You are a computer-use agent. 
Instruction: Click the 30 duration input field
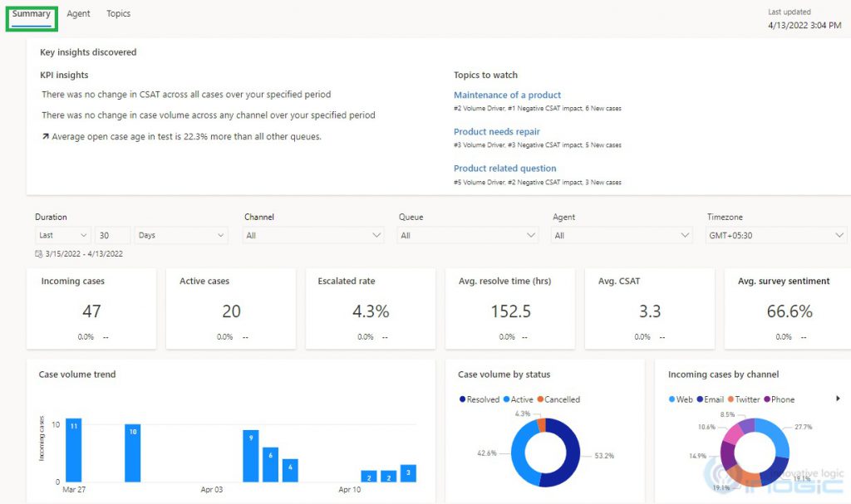click(113, 235)
